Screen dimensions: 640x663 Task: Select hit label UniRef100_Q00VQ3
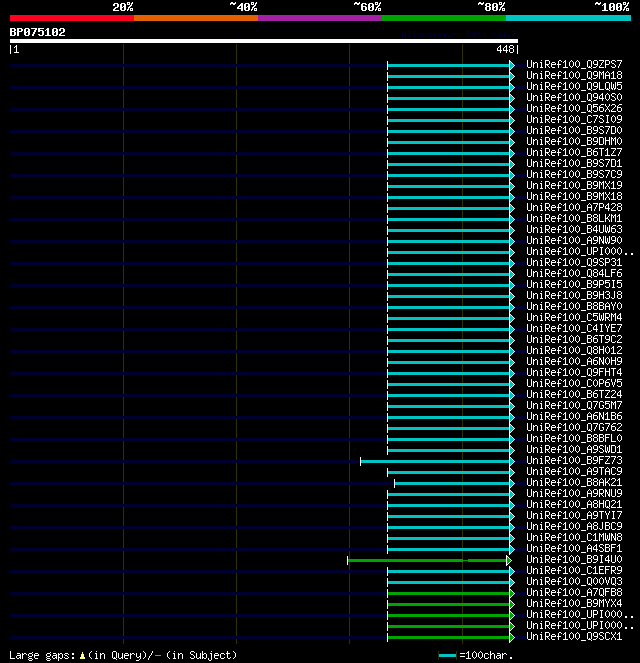(574, 581)
